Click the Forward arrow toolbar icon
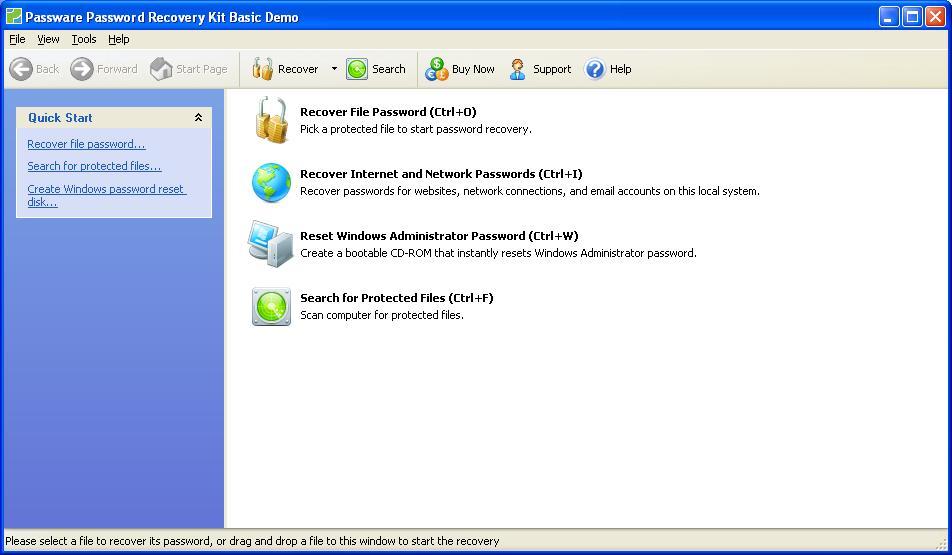The height and width of the screenshot is (555, 952). pyautogui.click(x=82, y=69)
